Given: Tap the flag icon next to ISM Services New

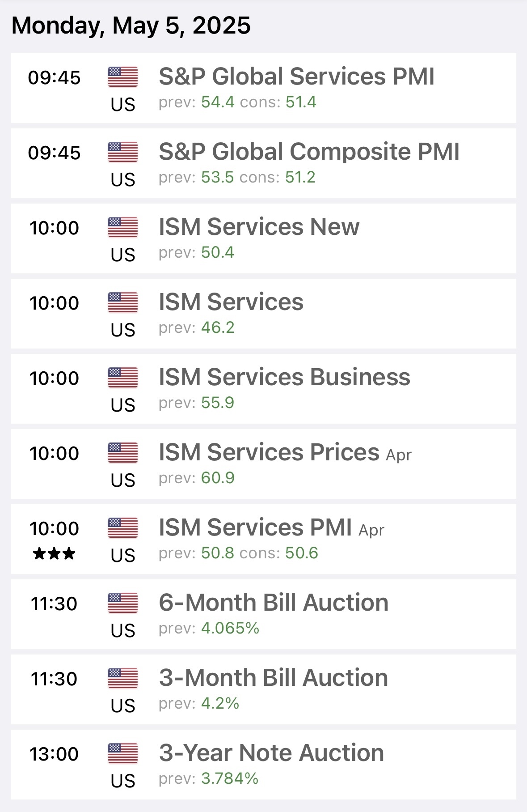Looking at the screenshot, I should (x=123, y=227).
